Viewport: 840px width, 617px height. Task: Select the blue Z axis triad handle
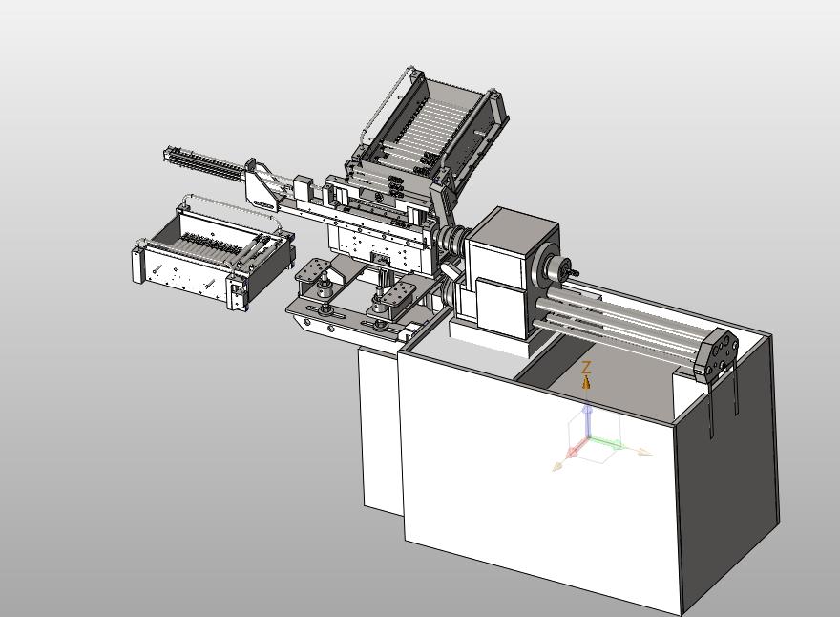[587, 420]
